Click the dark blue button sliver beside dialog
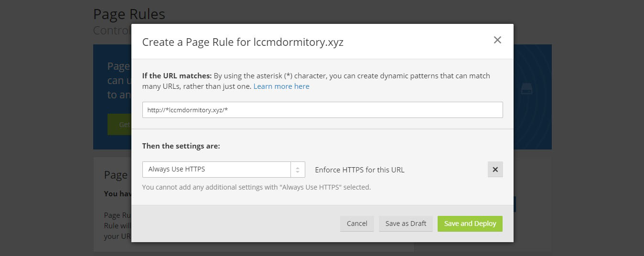This screenshot has width=644, height=256. 515,204
